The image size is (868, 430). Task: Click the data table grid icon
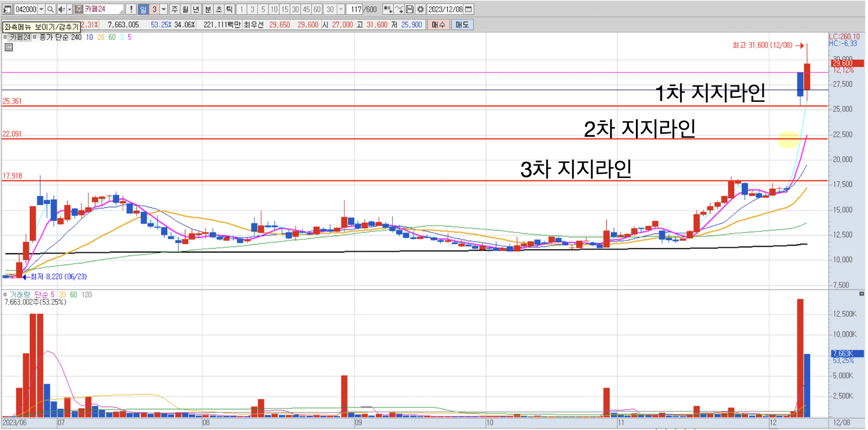(9, 47)
